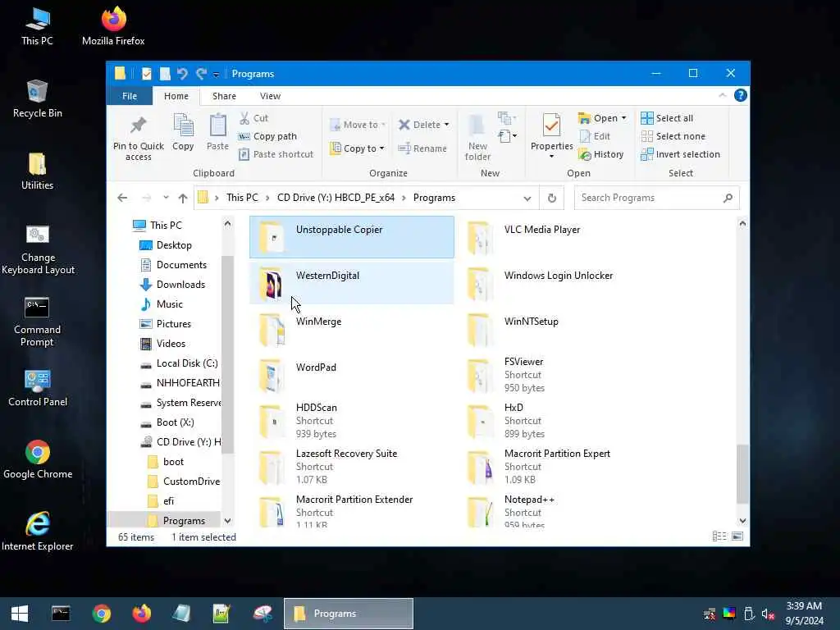Click the New folder button
The image size is (840, 630).
point(477,138)
